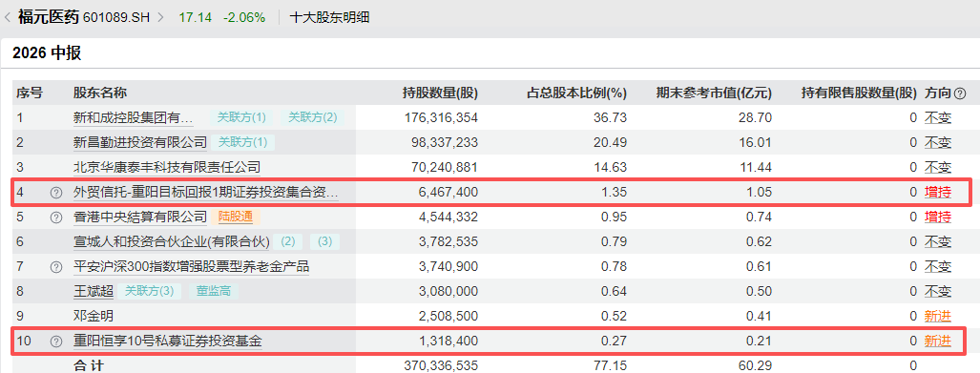The width and height of the screenshot is (980, 373).
Task: Click the question icon in row 10
Action: [x=56, y=342]
